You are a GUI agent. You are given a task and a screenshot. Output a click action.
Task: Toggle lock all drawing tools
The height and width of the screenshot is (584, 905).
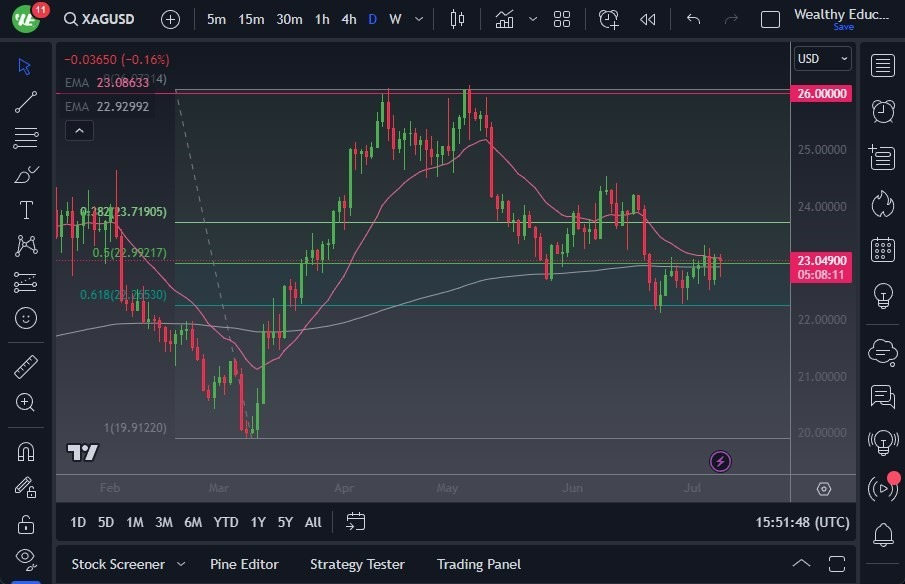pos(26,523)
